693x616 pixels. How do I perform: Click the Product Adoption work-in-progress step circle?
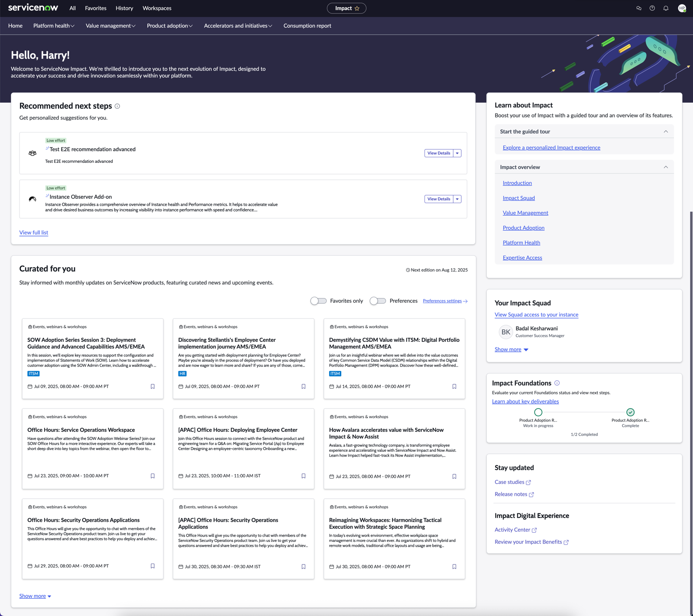(538, 412)
